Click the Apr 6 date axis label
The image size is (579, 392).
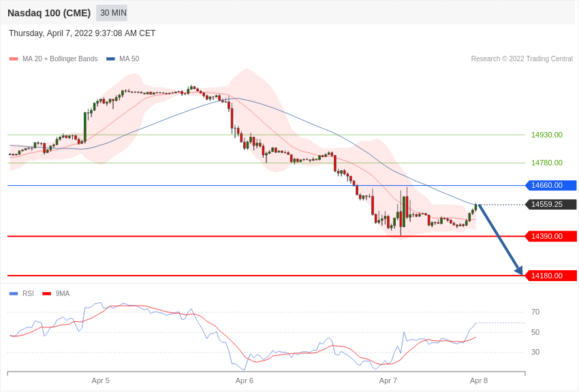[245, 380]
